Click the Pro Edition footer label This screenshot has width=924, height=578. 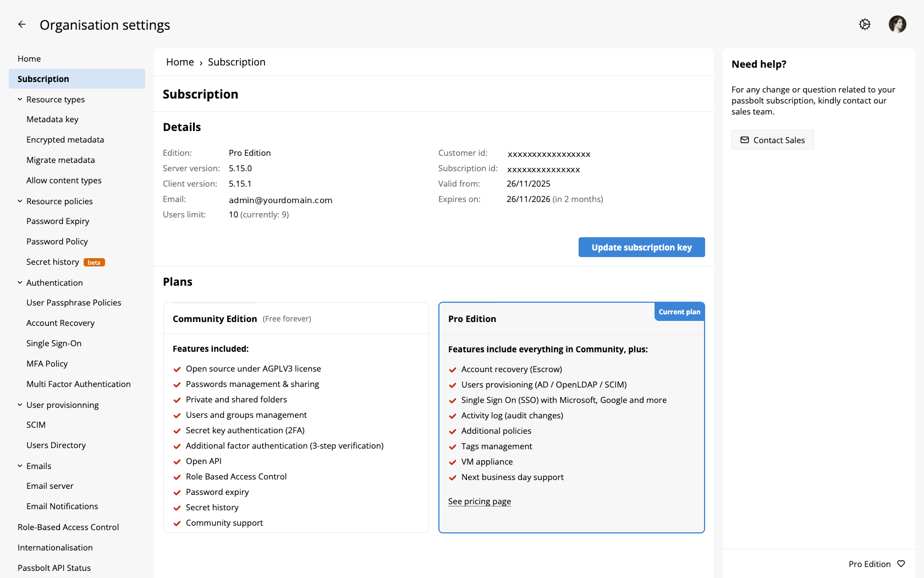coord(870,564)
